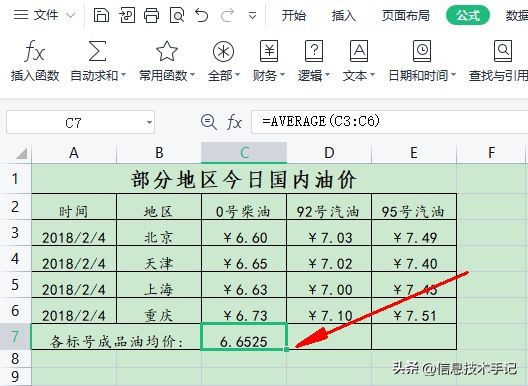Click the 95号汽油 header cell

point(414,207)
